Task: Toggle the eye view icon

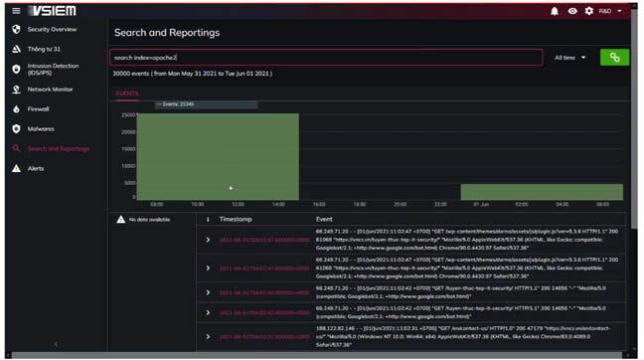Action: [x=572, y=11]
